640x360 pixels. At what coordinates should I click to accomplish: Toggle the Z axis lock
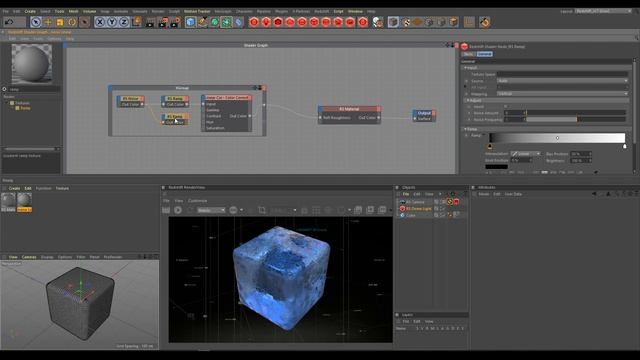(x=124, y=22)
